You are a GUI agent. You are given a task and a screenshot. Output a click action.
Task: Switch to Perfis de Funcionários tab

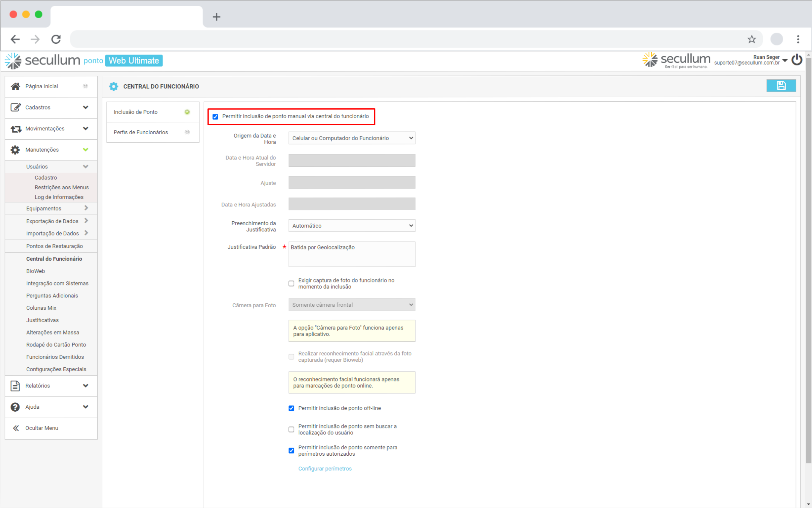(141, 132)
